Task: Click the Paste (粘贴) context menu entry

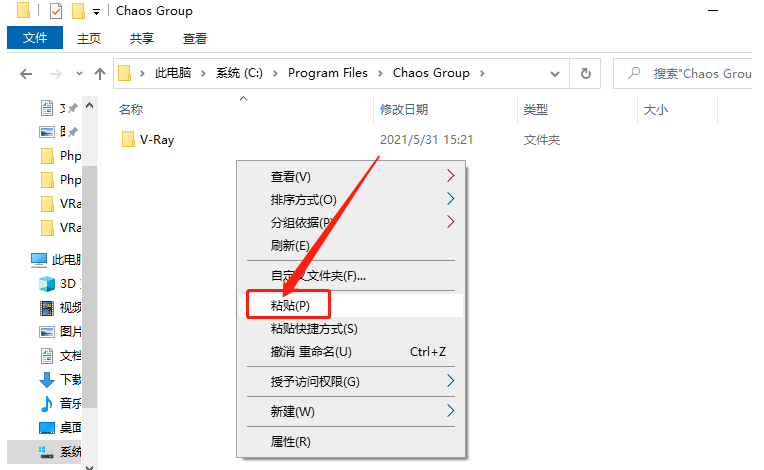Action: [x=351, y=305]
